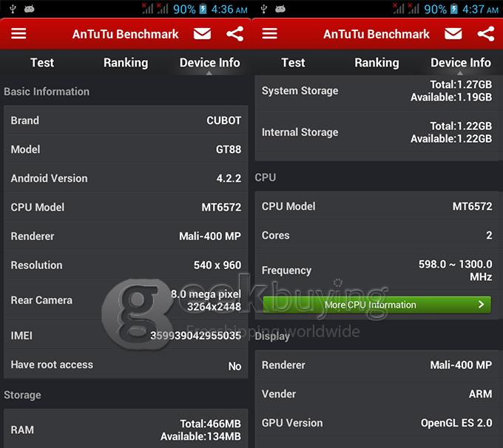Screen dimensions: 503x448
Task: Tap Internal Storage row Total:1.22GB
Action: 379,132
